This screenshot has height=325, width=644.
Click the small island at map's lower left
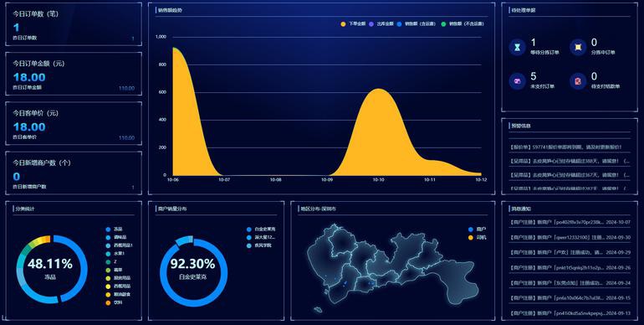318,309
